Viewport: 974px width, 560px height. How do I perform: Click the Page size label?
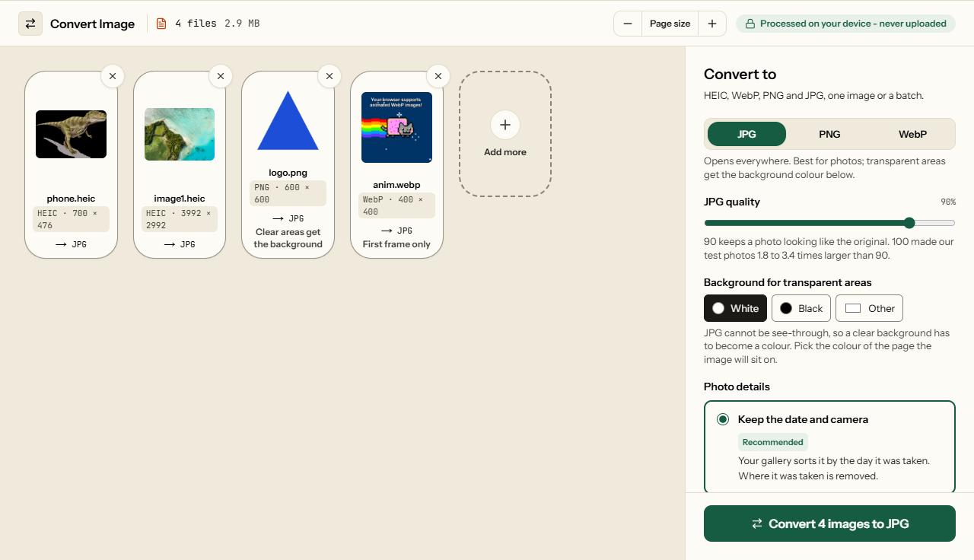670,24
